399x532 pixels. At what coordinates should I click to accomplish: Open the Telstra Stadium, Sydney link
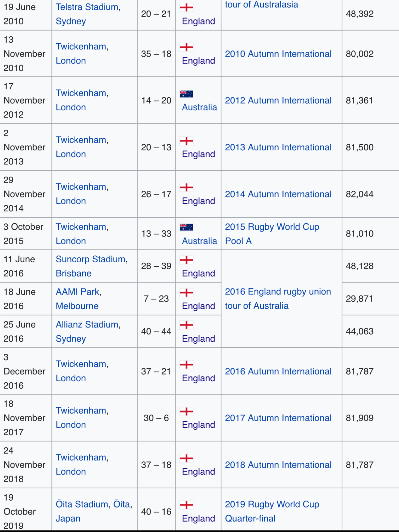coord(88,14)
